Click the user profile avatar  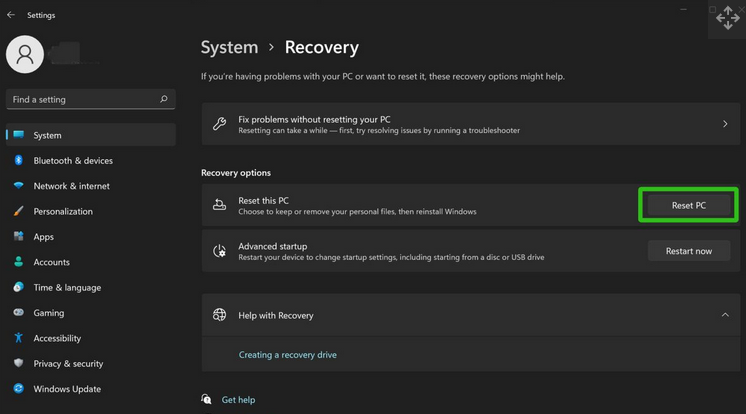[x=25, y=54]
